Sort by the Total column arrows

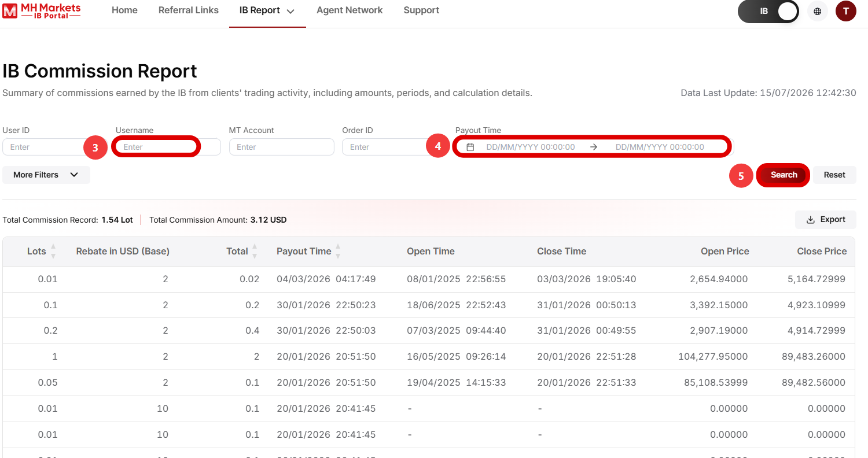[x=255, y=252]
